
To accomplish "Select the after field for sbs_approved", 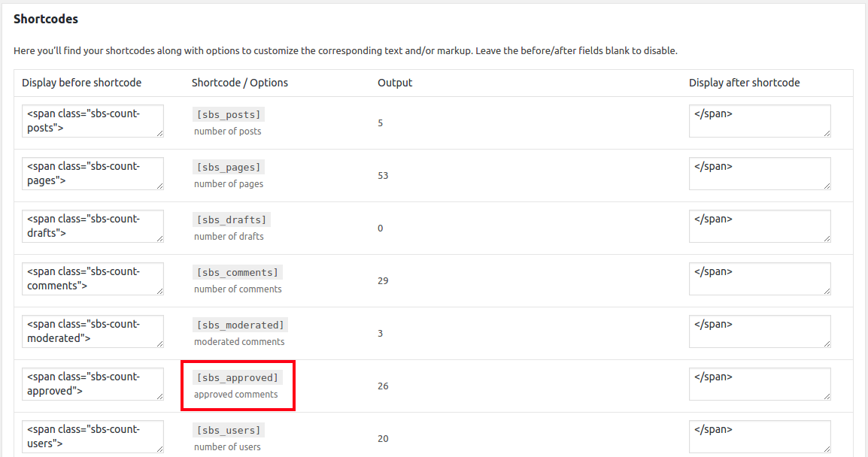I will tap(759, 384).
